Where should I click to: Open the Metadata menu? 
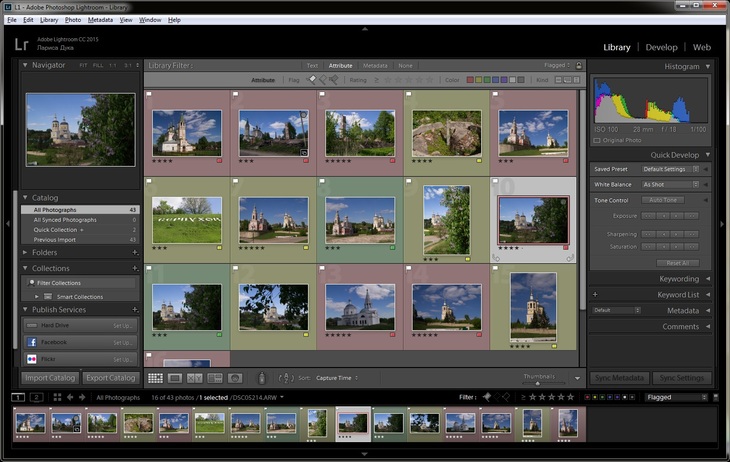point(100,20)
